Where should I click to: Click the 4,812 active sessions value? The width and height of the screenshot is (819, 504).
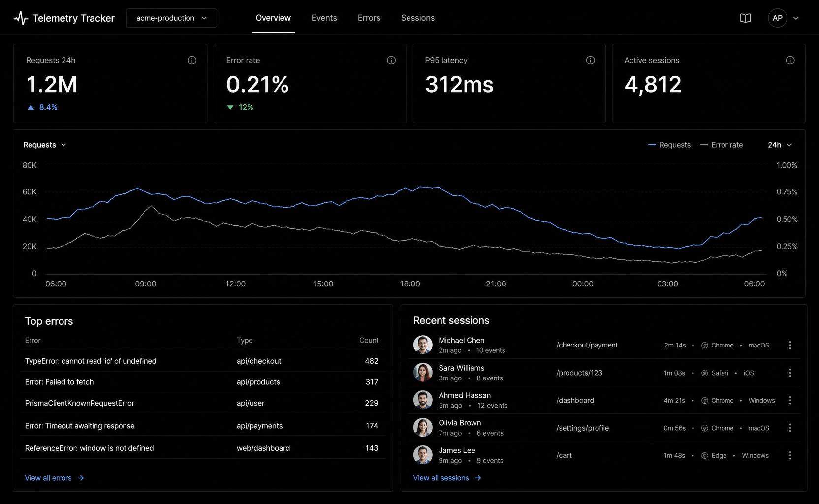[x=653, y=84]
